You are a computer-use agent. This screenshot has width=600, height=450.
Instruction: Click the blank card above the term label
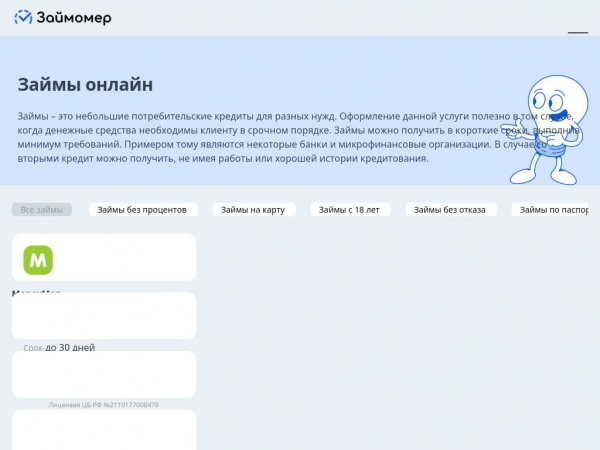(103, 317)
